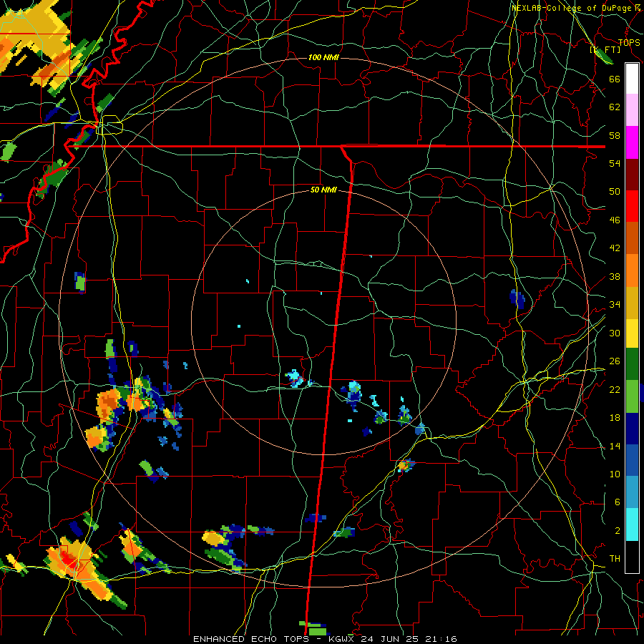Viewport: 644px width, 644px height.
Task: Click the legend value '50'
Action: pos(615,191)
